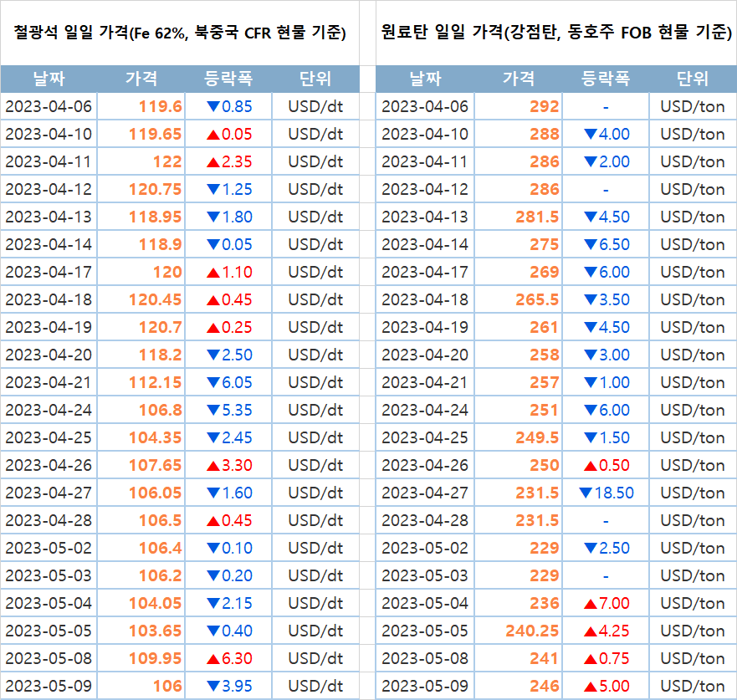Click the 단위 header in the coking coal table
The image size is (737, 700).
pyautogui.click(x=692, y=79)
